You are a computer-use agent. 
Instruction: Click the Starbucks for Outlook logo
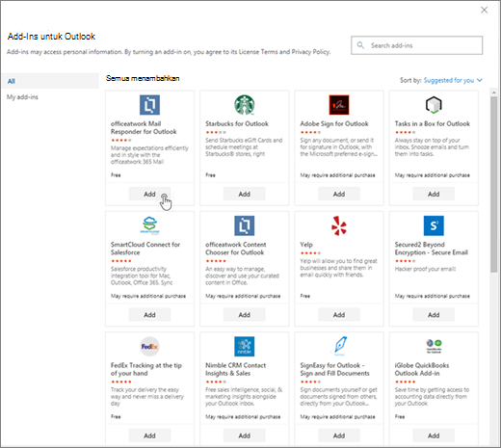(245, 105)
